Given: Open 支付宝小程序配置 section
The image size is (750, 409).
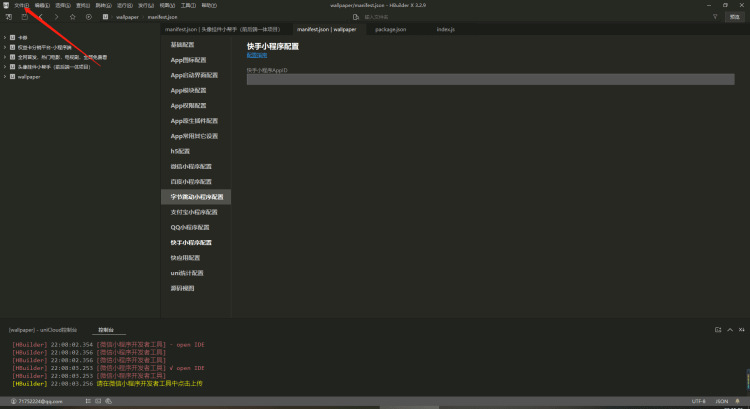Looking at the screenshot, I should [194, 212].
